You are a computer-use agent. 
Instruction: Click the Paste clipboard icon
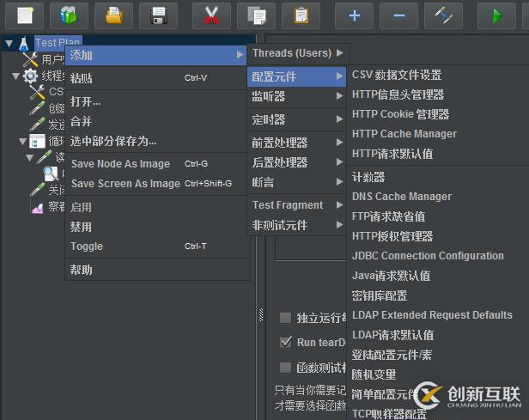301,15
